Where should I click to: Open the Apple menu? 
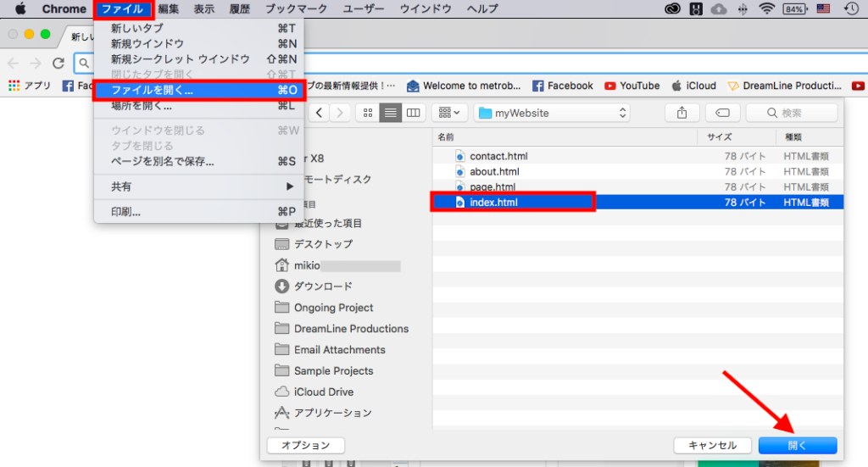click(x=20, y=8)
